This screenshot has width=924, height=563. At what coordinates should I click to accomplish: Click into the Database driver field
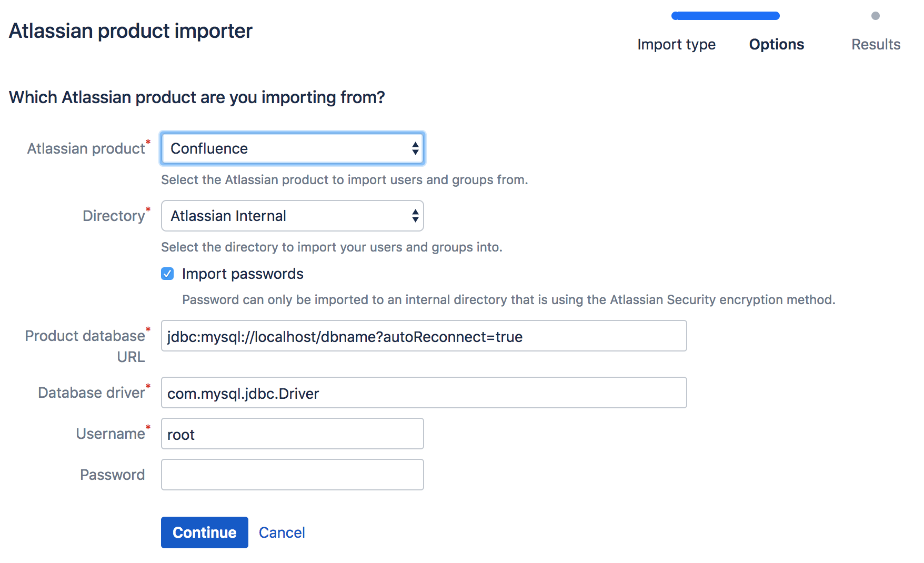[424, 393]
